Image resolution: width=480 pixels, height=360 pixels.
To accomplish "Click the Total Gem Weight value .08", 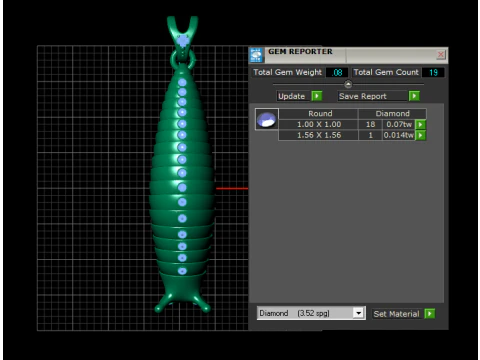I will click(x=337, y=72).
